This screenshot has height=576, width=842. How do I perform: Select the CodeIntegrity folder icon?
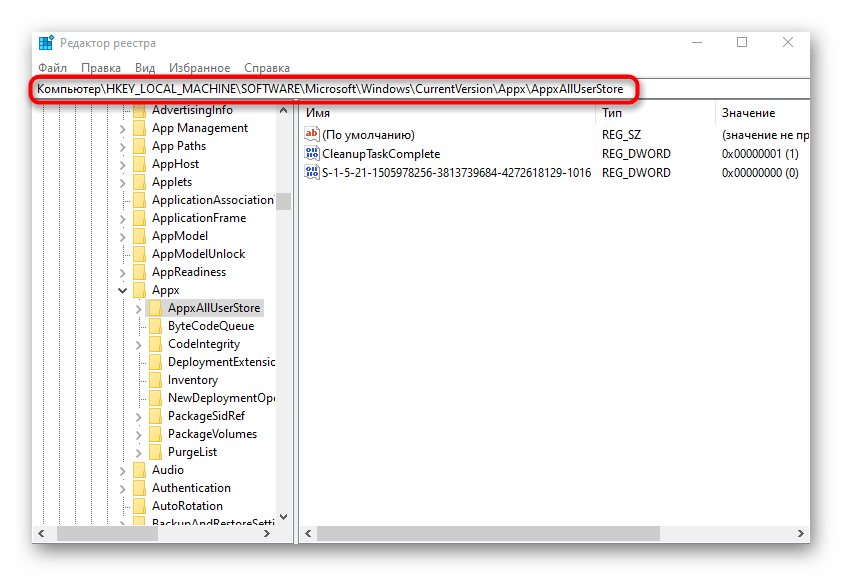coord(156,344)
